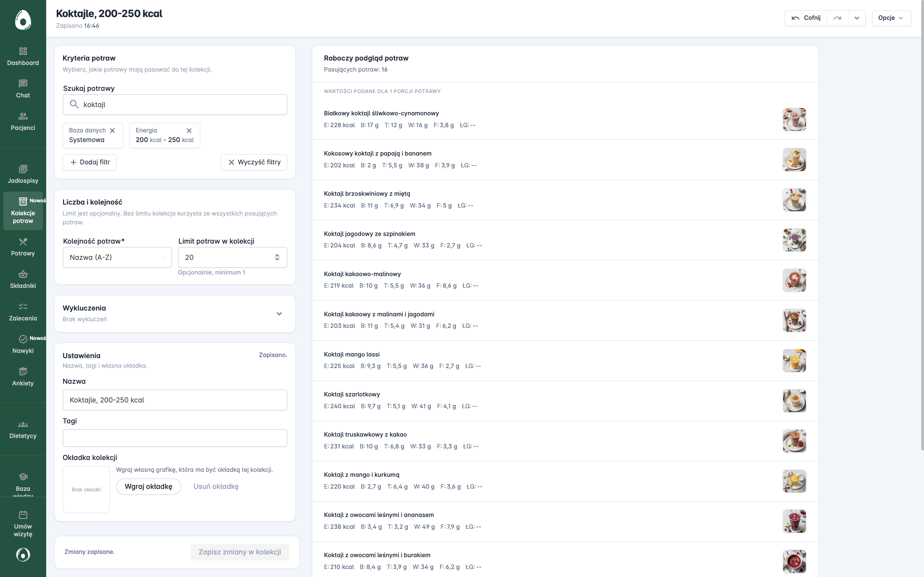Open Jadłospisy from the sidebar
Image resolution: width=924 pixels, height=577 pixels.
coord(23,175)
